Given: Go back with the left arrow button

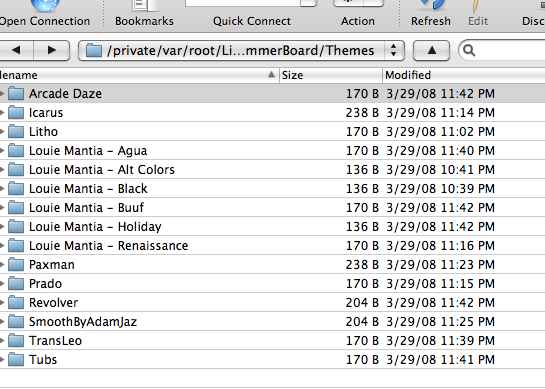Looking at the screenshot, I should [16, 50].
